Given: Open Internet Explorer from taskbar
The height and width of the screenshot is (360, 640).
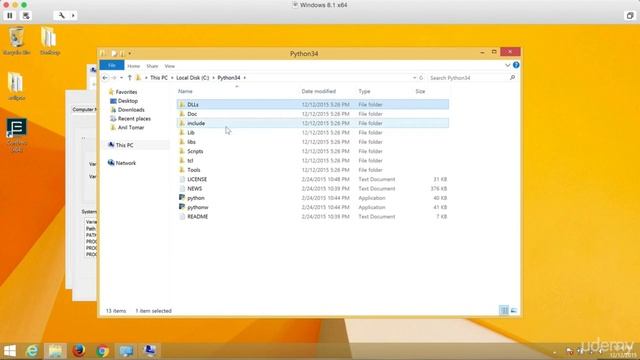Looking at the screenshot, I should [x=32, y=351].
